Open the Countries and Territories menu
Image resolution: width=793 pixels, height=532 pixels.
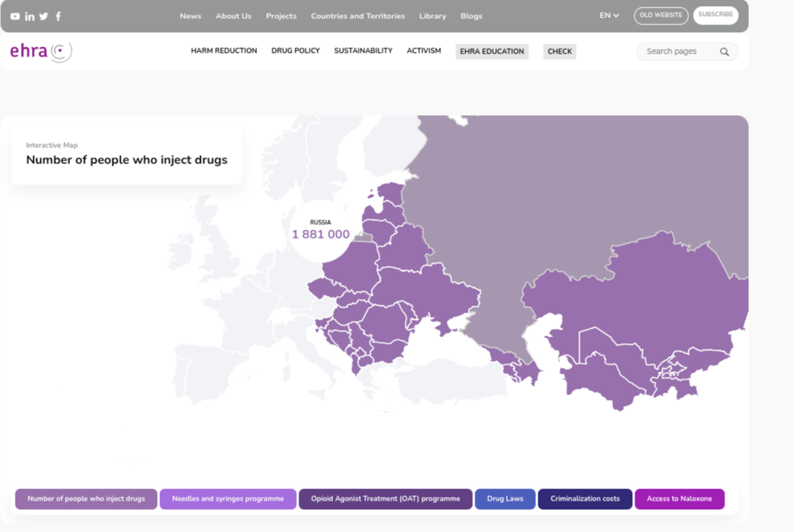(x=358, y=16)
